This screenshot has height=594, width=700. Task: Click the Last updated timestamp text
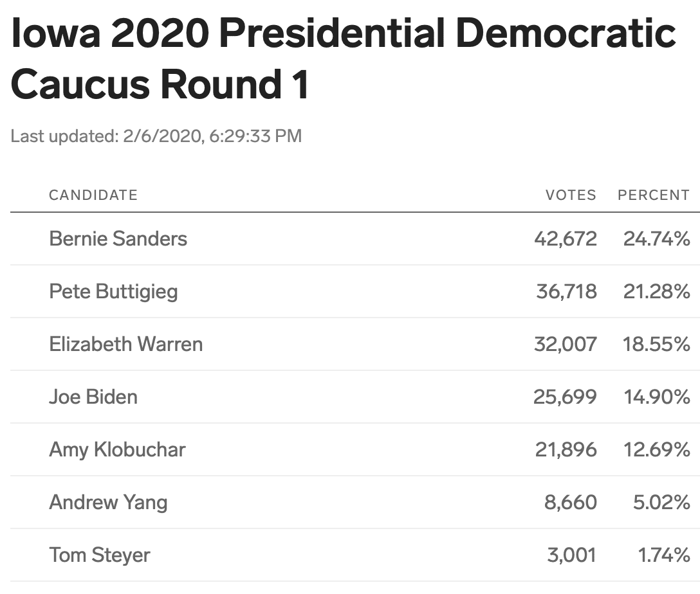click(x=156, y=136)
